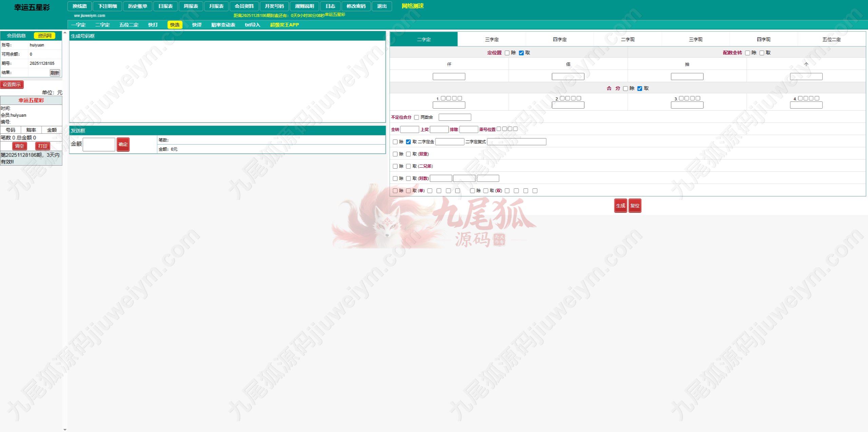
Task: Toggle 定位置 取 checkbox
Action: (521, 53)
